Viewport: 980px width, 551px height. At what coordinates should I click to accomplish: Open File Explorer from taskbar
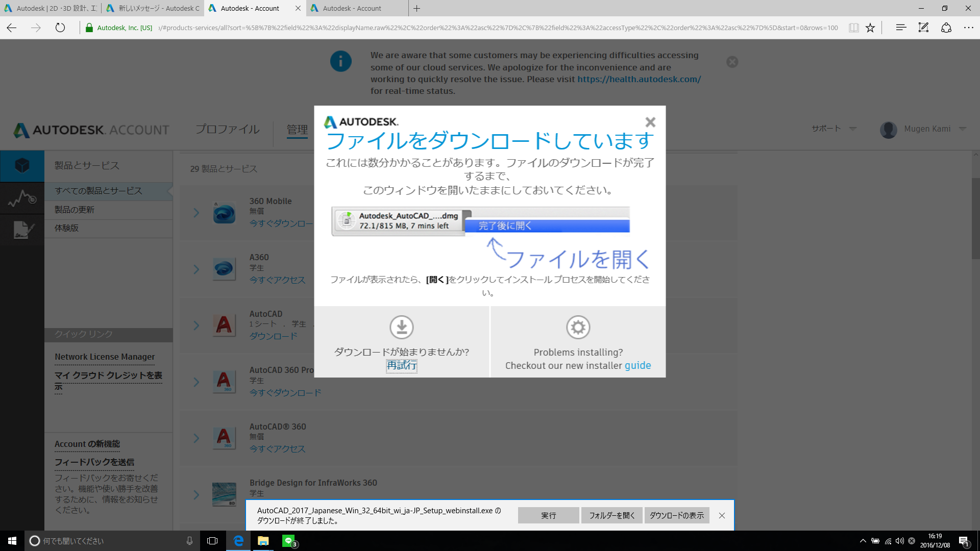[x=263, y=541]
